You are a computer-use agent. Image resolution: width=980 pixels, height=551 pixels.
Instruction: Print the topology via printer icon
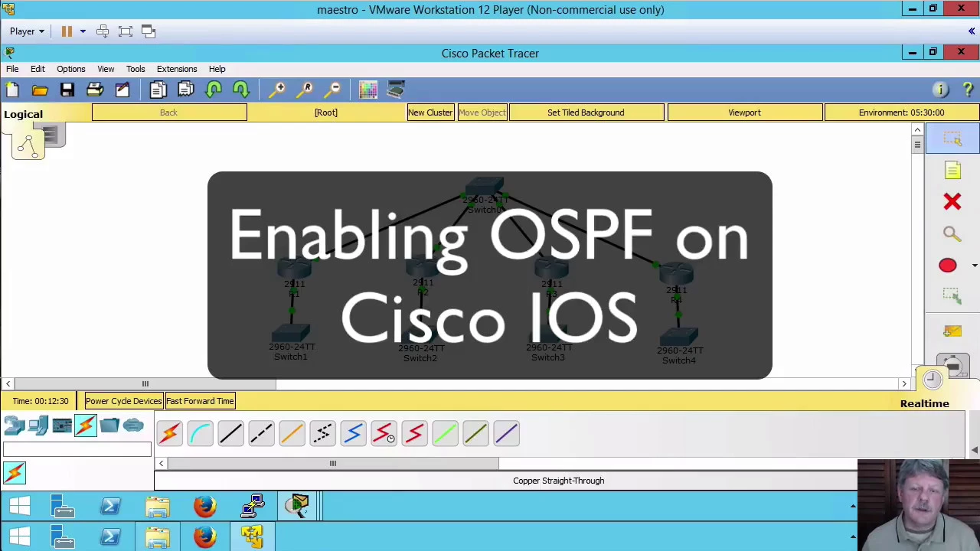tap(95, 90)
